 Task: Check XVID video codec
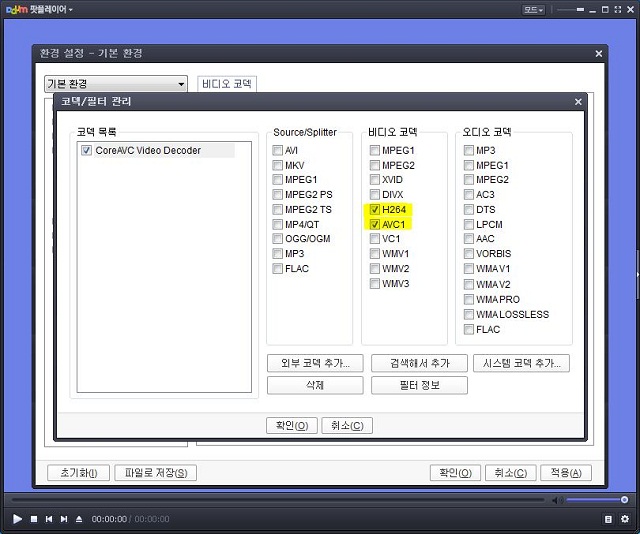point(374,180)
